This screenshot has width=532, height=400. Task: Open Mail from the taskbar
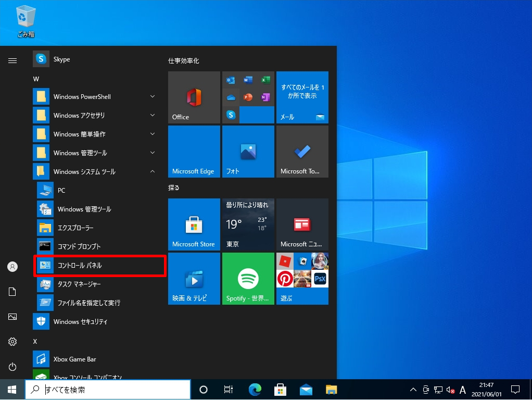pyautogui.click(x=306, y=390)
